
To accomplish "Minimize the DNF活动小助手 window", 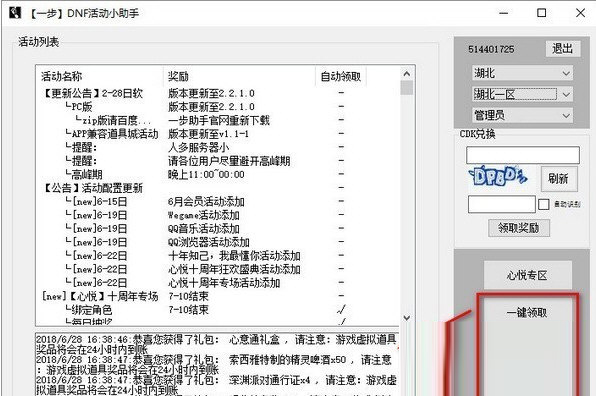I will click(x=504, y=13).
